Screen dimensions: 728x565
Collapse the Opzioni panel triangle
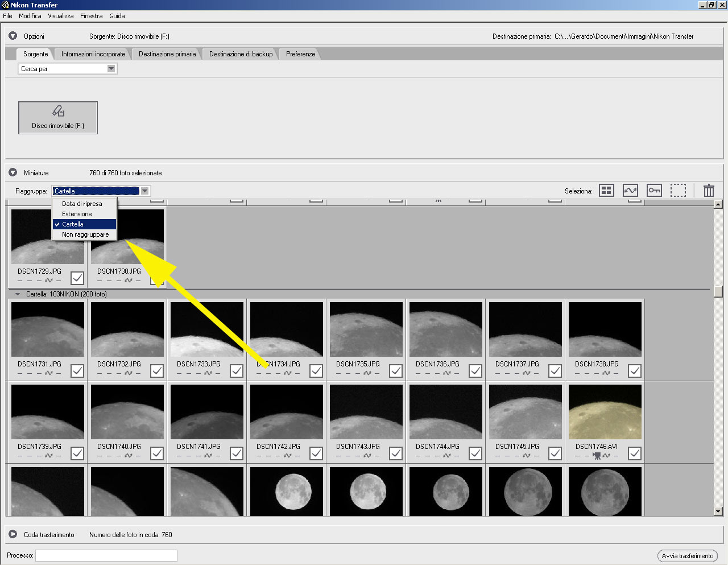13,36
